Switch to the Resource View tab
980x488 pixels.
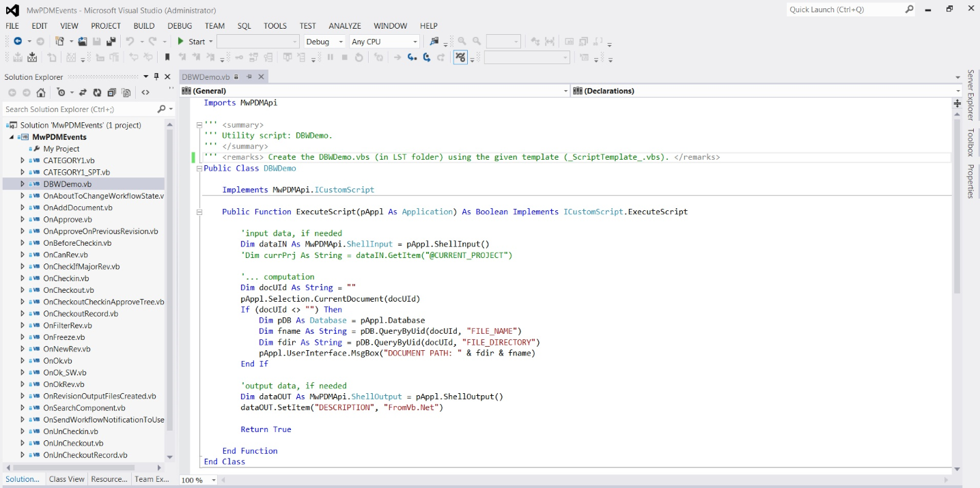[x=109, y=479]
